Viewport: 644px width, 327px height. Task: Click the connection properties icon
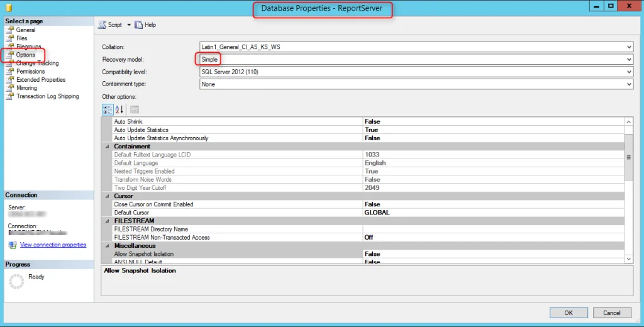click(x=13, y=245)
